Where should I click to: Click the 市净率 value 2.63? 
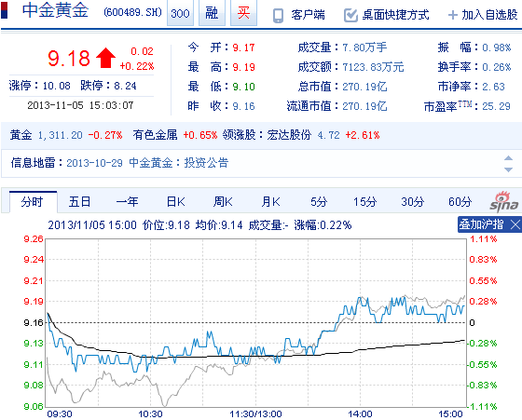pos(493,87)
